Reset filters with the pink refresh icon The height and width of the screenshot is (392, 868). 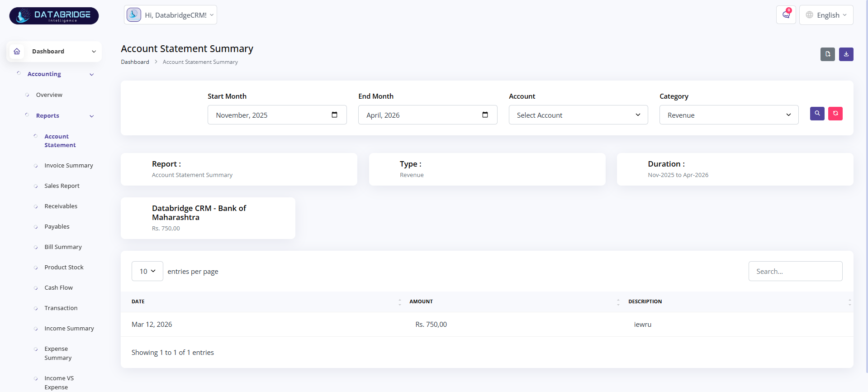point(835,114)
